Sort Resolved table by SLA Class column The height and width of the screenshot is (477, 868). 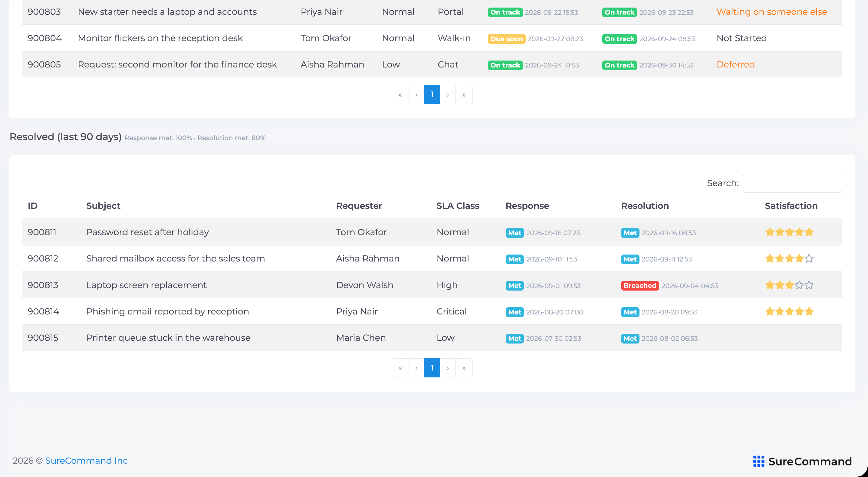pos(458,206)
